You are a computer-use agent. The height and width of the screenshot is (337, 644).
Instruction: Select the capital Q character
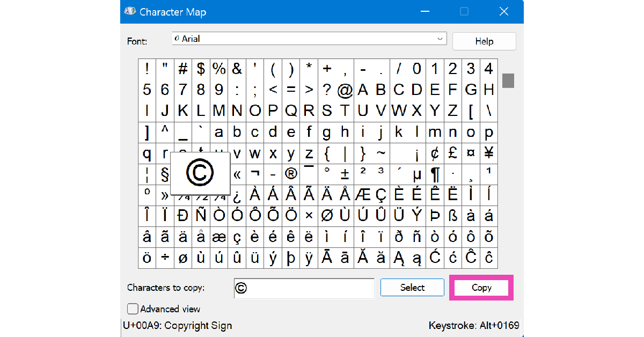(x=291, y=111)
